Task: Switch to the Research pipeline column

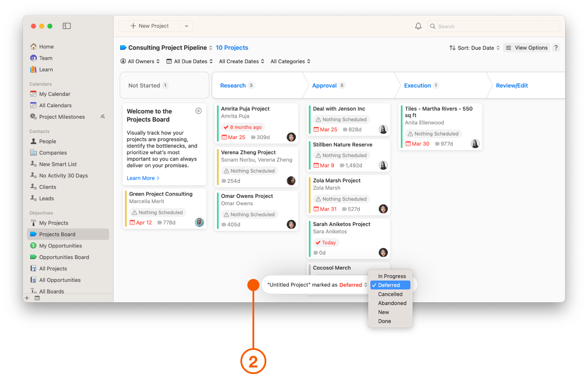Action: click(233, 85)
